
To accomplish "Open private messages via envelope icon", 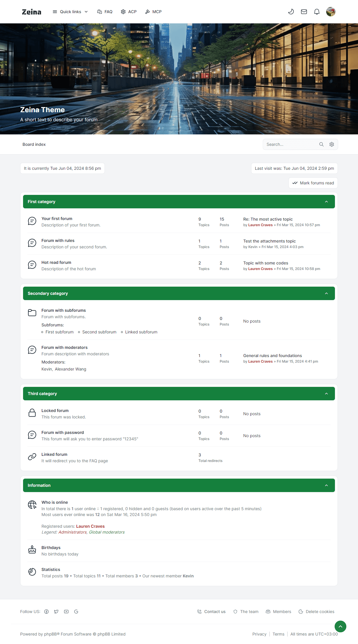I will click(304, 12).
